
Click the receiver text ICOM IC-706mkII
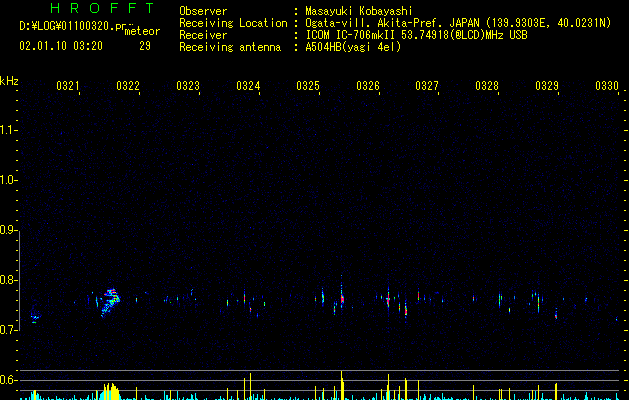(x=351, y=35)
